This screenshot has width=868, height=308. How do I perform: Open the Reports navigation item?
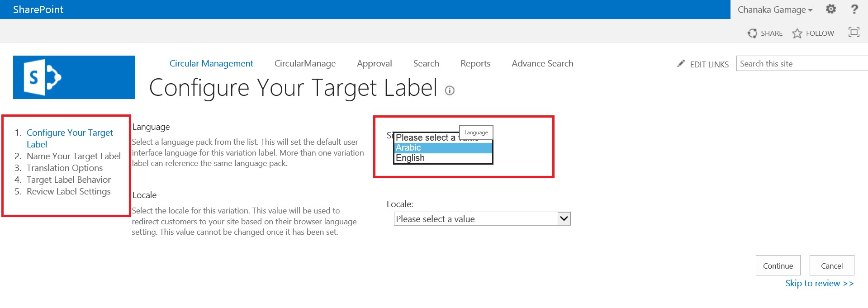475,63
